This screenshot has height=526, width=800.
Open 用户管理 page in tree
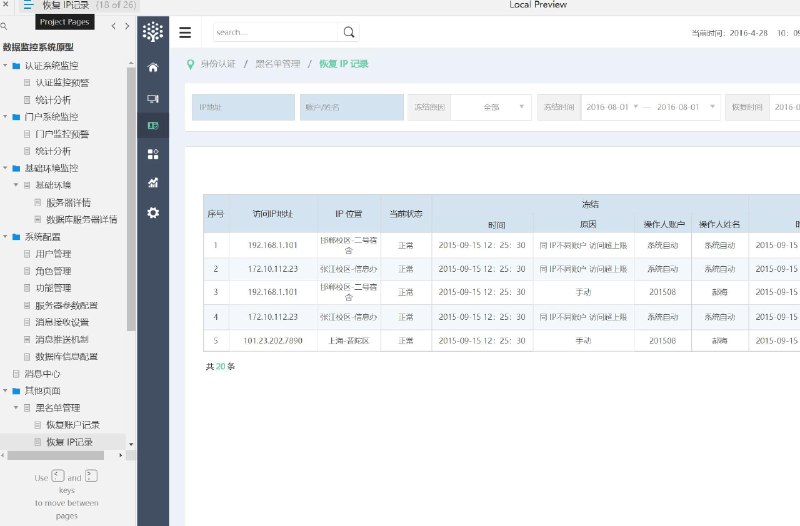(x=53, y=254)
